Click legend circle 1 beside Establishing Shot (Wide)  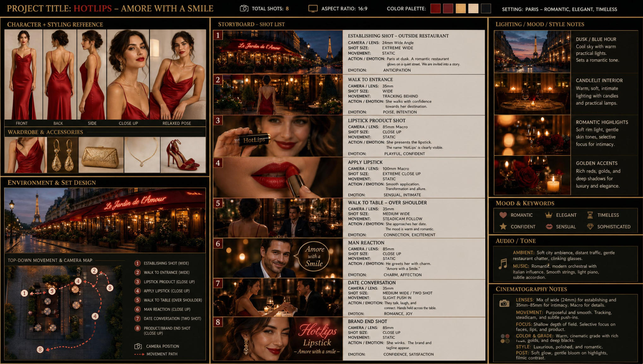coord(137,263)
